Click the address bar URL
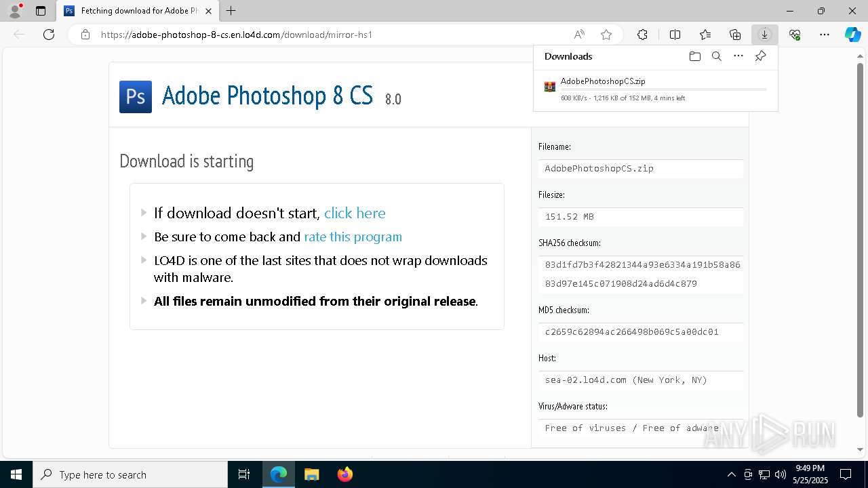Image resolution: width=868 pixels, height=488 pixels. click(x=237, y=35)
